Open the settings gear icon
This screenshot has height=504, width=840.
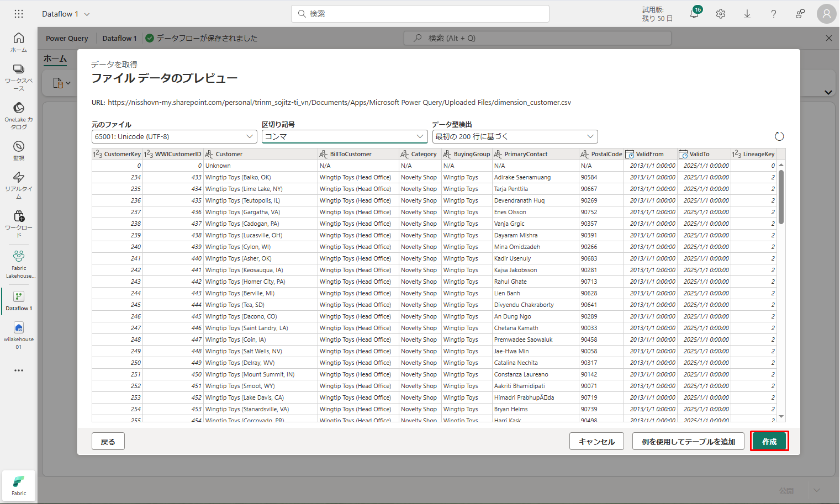click(x=721, y=14)
